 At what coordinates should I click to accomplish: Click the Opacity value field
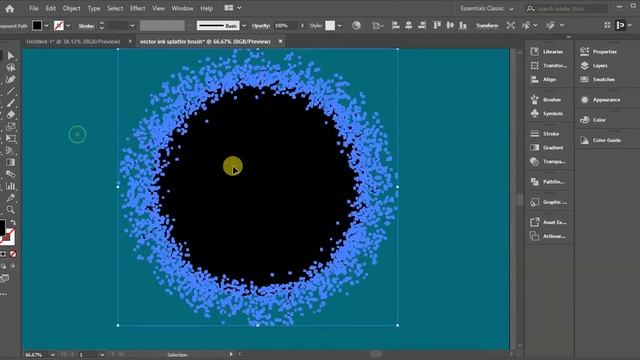click(x=285, y=26)
